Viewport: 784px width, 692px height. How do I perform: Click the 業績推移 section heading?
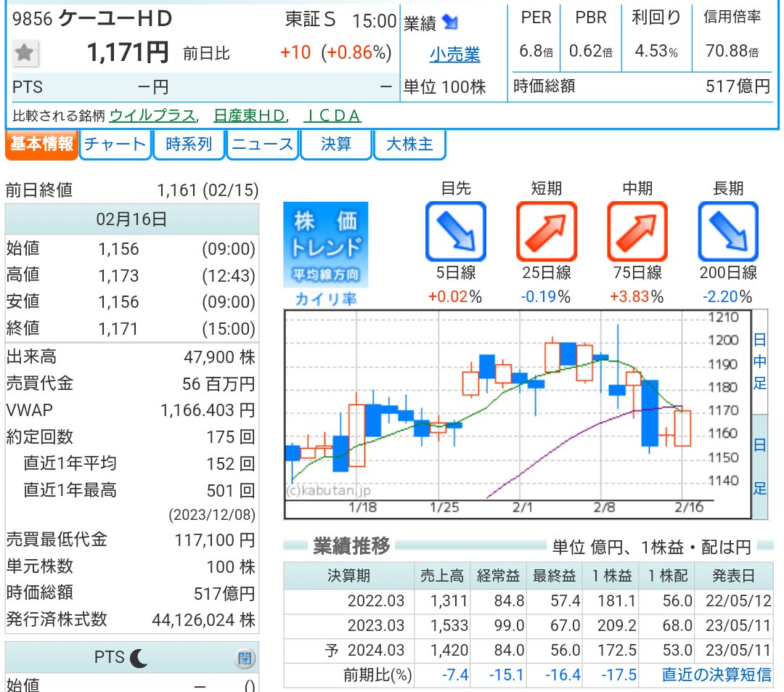(x=351, y=545)
